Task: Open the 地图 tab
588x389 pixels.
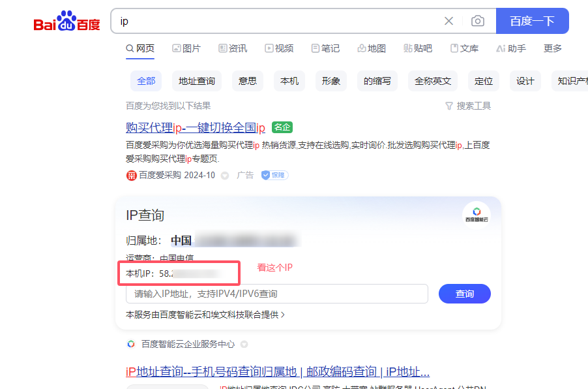Action: point(372,48)
